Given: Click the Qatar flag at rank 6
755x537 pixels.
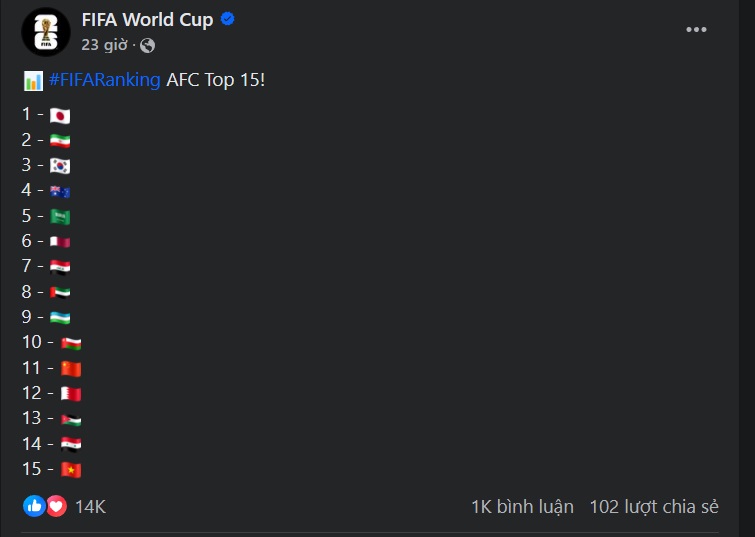Looking at the screenshot, I should 60,241.
